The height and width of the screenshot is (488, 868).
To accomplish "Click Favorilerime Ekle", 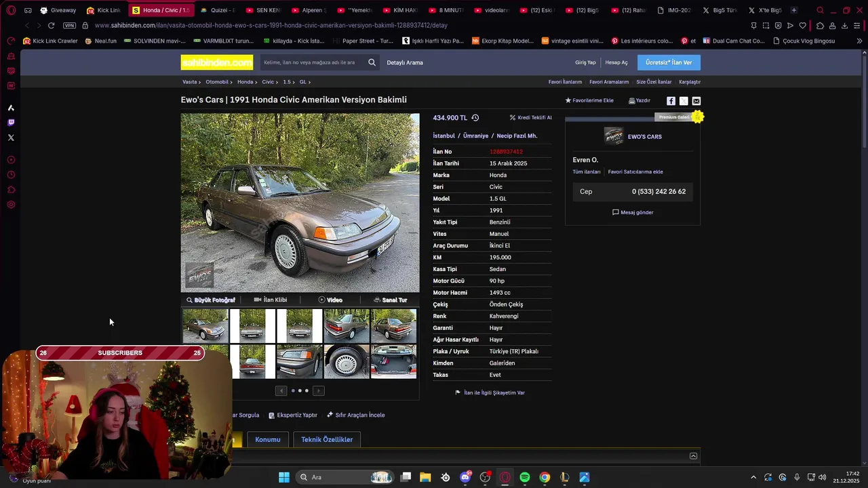I will click(589, 100).
